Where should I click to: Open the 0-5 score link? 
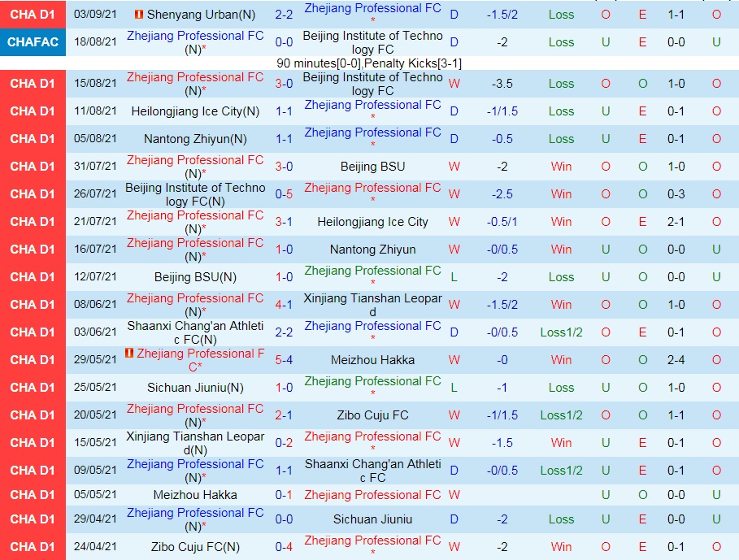pos(284,194)
